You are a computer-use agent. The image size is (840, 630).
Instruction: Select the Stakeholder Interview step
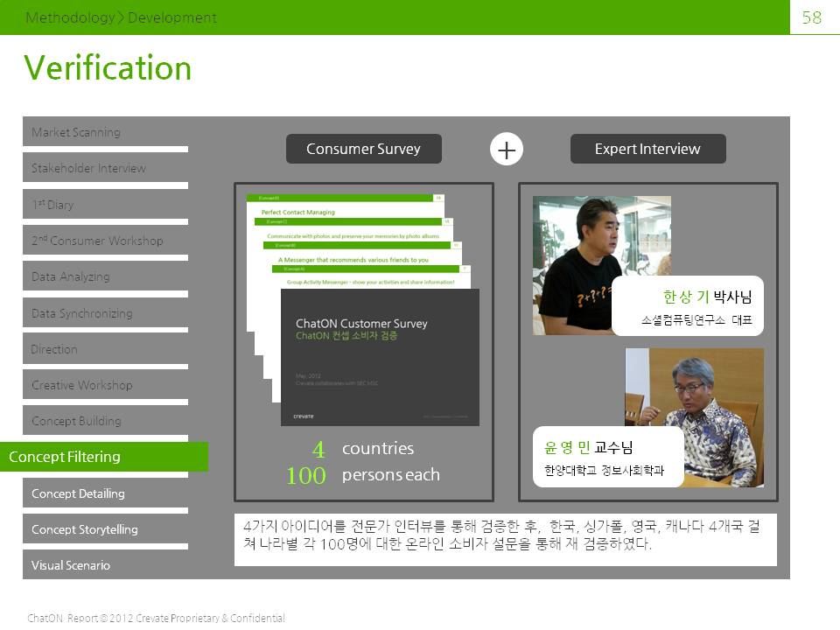tap(105, 168)
